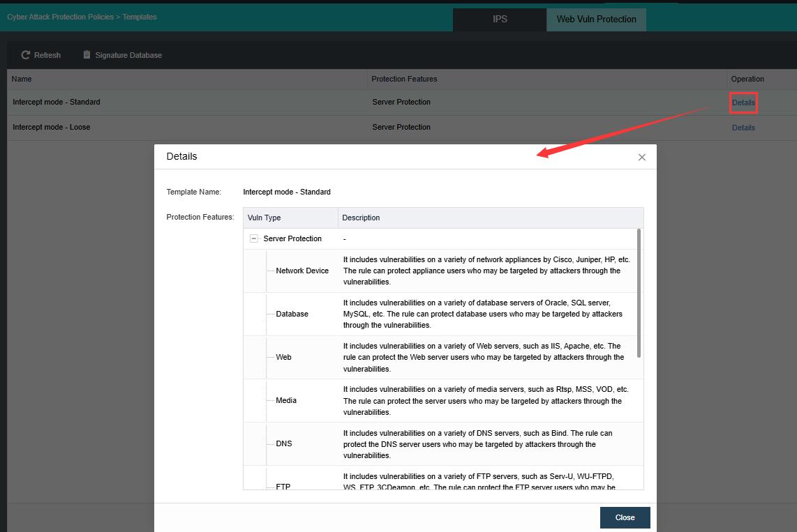Switch to the IPS tab

coord(499,20)
